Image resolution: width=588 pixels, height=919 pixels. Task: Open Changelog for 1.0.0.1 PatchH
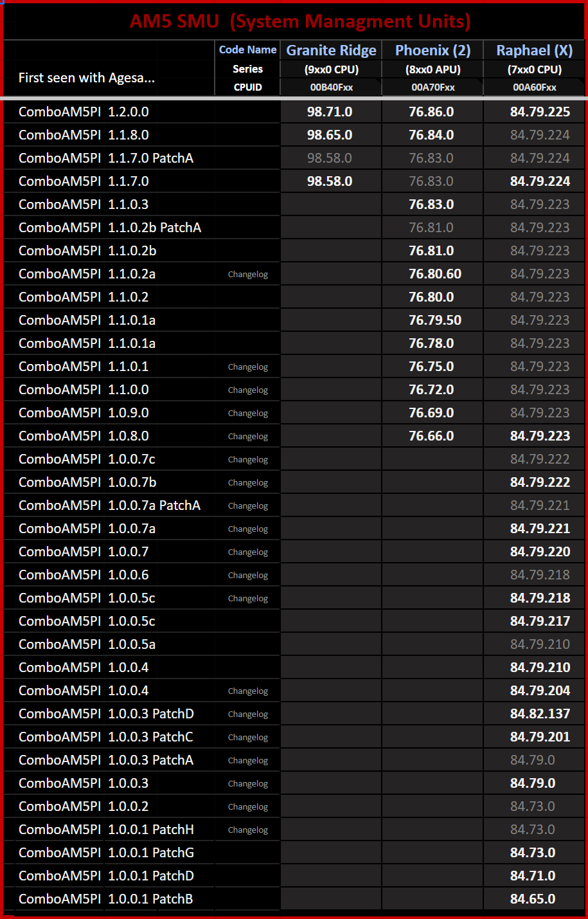point(247,830)
